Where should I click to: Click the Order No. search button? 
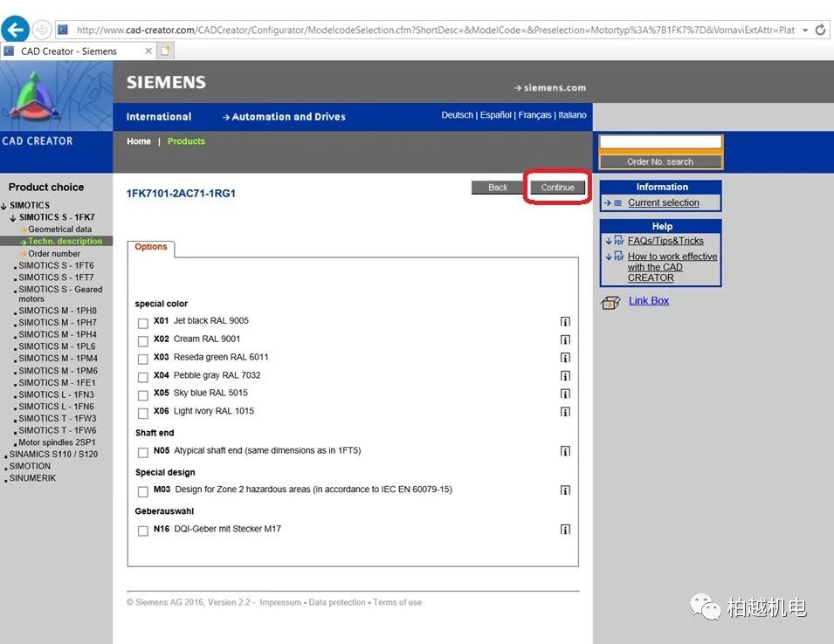[x=660, y=161]
